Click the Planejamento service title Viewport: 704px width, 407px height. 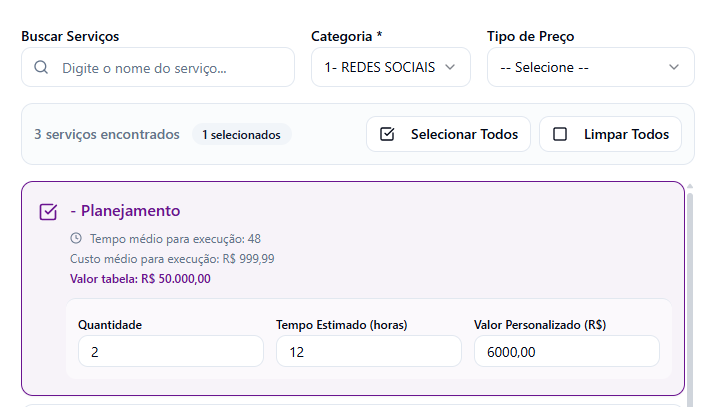(125, 211)
